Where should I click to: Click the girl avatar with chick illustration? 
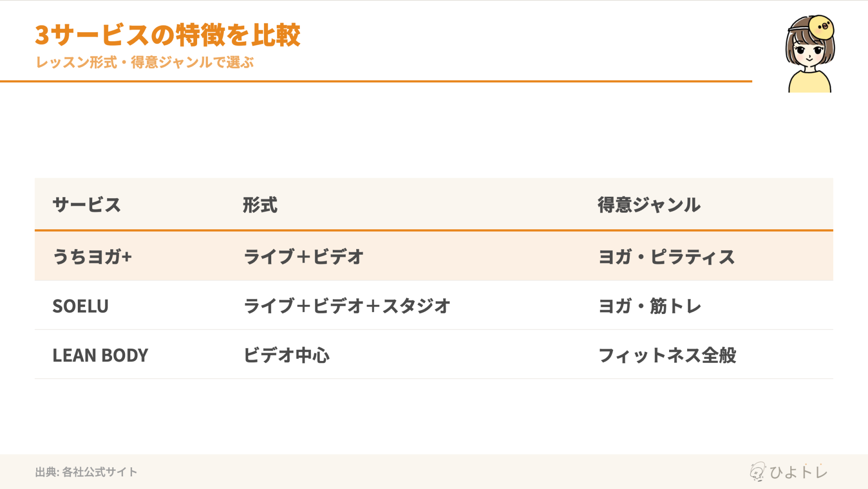[x=810, y=53]
